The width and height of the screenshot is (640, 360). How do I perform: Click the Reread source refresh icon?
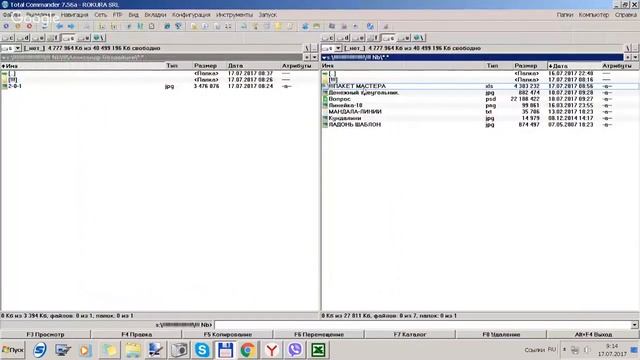44,26
